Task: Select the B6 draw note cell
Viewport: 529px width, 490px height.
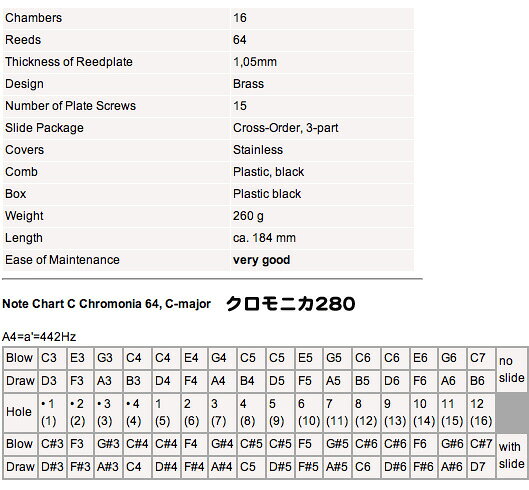Action: 481,381
